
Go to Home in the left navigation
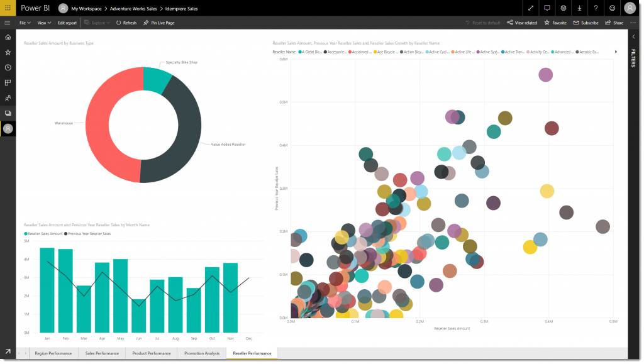pyautogui.click(x=8, y=37)
